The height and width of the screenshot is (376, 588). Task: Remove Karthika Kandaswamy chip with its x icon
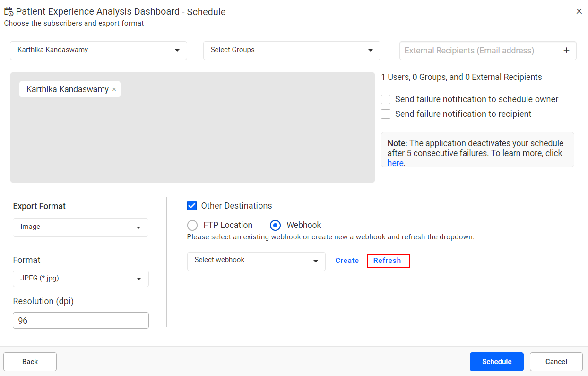114,89
